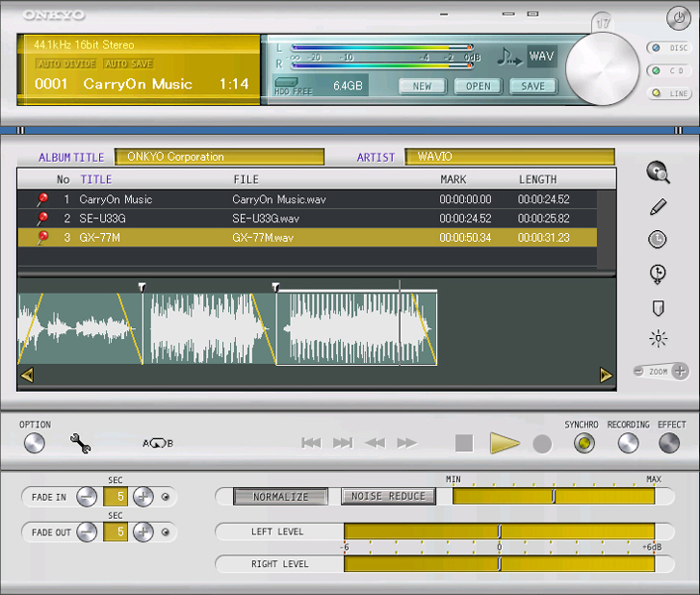Image resolution: width=700 pixels, height=595 pixels.
Task: Click the disc search magnifier icon
Action: [x=657, y=173]
